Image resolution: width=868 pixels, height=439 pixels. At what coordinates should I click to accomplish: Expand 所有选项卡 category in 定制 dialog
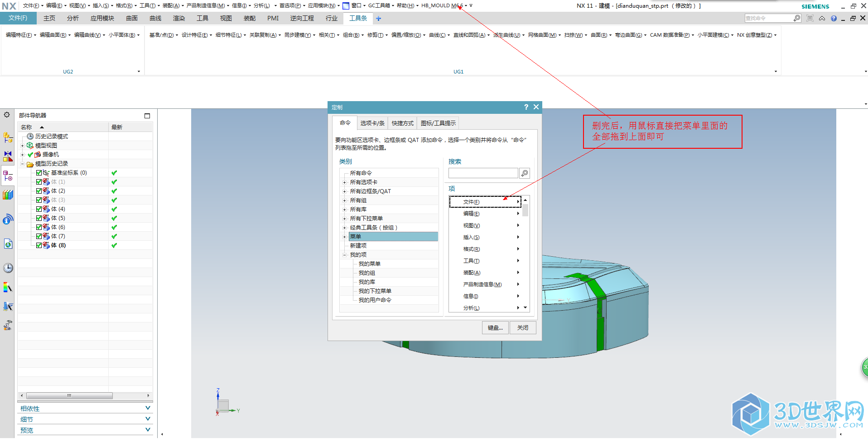coord(344,182)
